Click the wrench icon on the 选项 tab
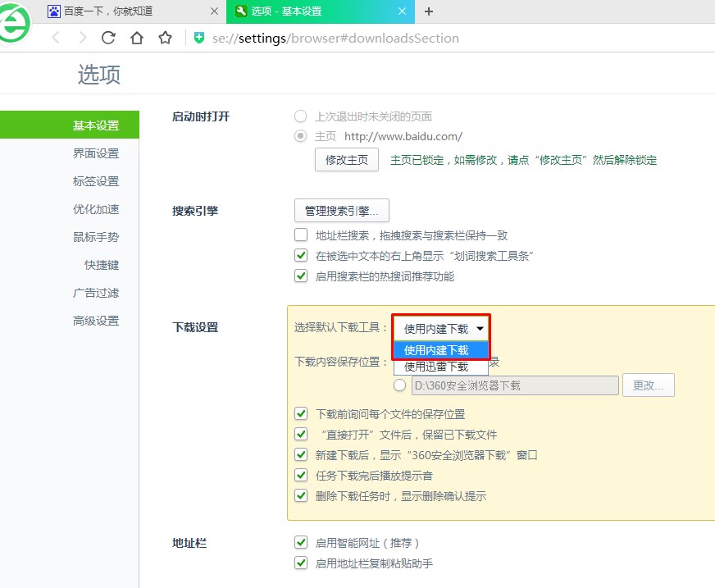 point(241,11)
